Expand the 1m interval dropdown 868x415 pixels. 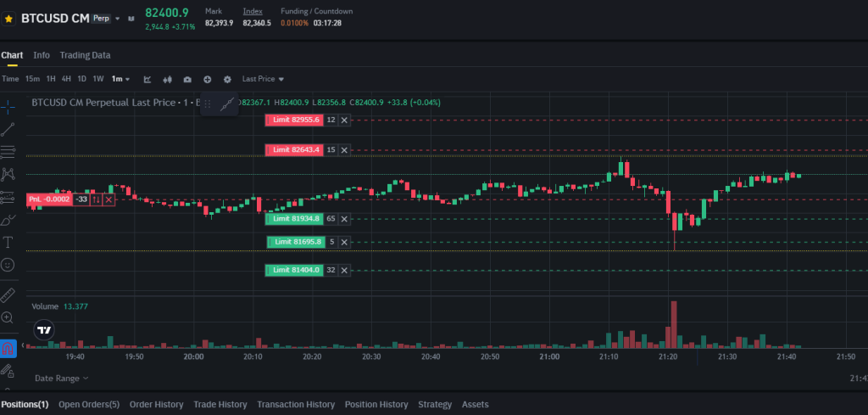[x=121, y=79]
